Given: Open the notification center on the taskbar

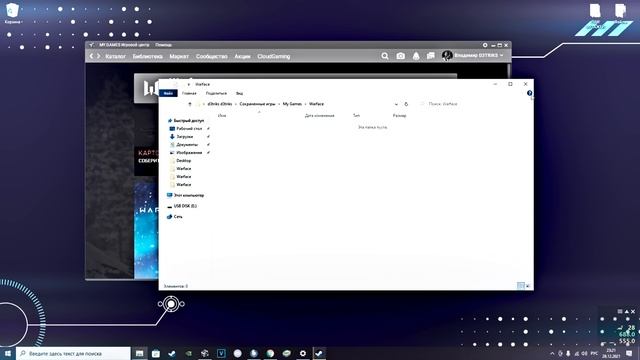Looking at the screenshot, I should (629, 353).
